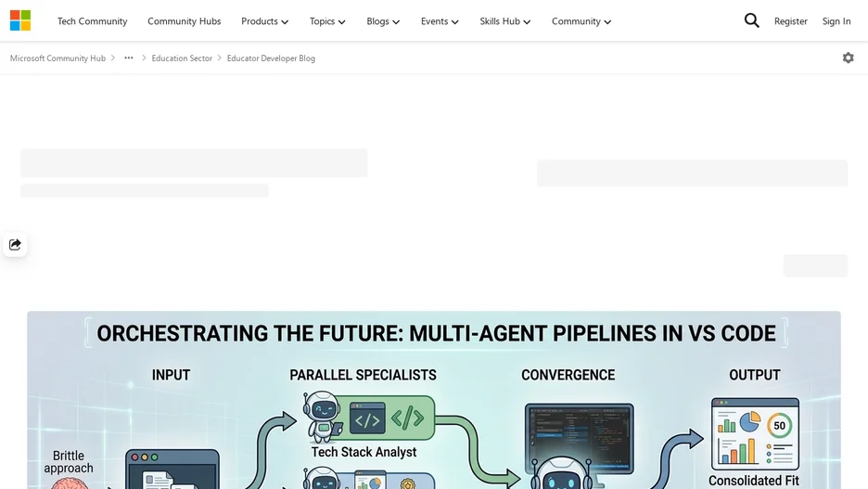Expand the Topics dropdown
Viewport: 868px width, 489px height.
click(327, 21)
